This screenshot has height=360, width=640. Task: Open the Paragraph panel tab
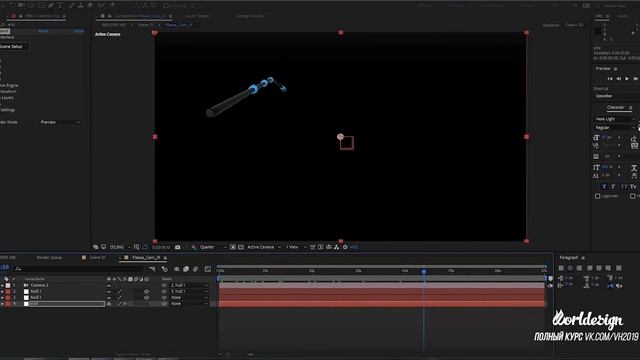[x=569, y=258]
